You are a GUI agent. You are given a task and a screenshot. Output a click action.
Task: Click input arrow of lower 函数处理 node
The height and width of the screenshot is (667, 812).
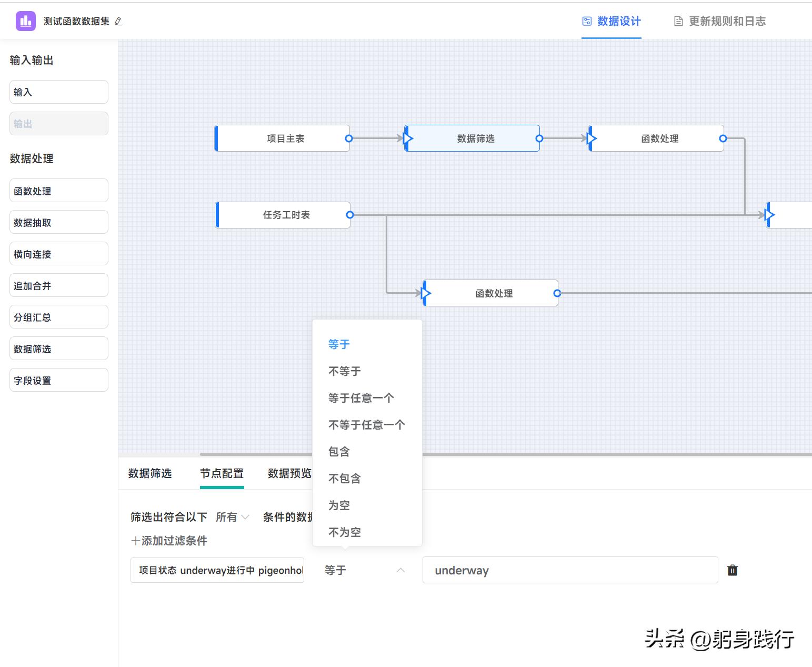pos(426,293)
